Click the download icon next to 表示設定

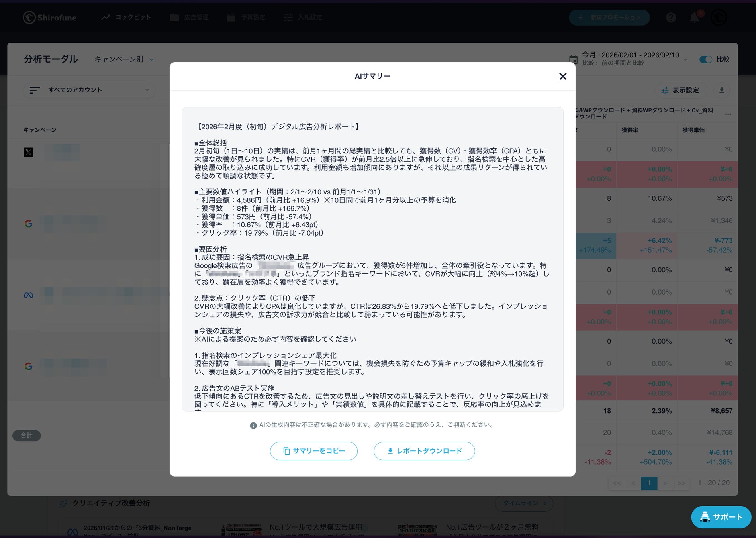(721, 90)
